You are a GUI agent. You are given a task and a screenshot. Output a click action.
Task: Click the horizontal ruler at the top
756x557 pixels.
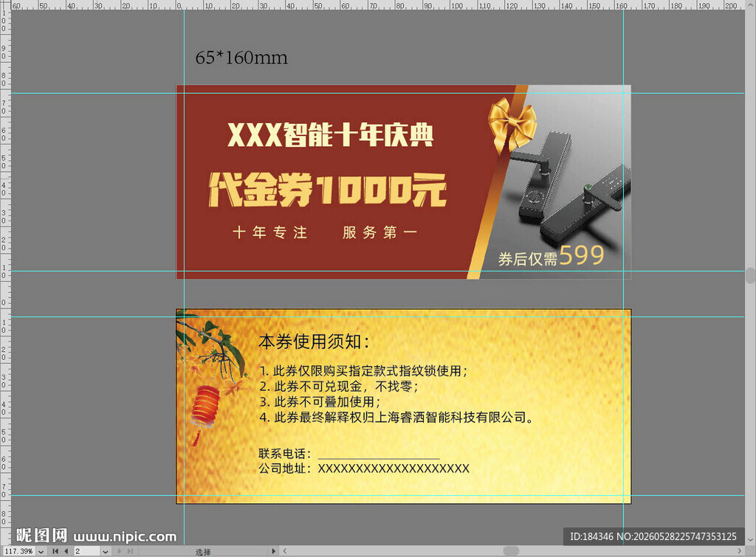point(378,5)
